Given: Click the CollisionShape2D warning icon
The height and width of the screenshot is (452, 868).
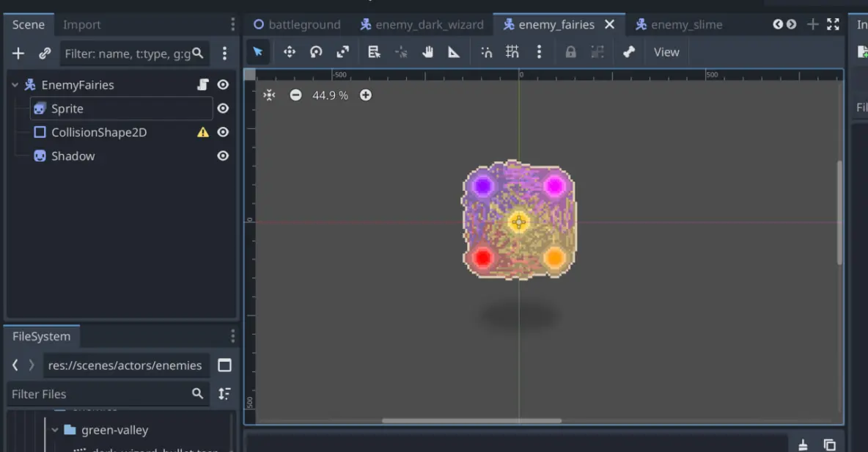Looking at the screenshot, I should [x=203, y=133].
